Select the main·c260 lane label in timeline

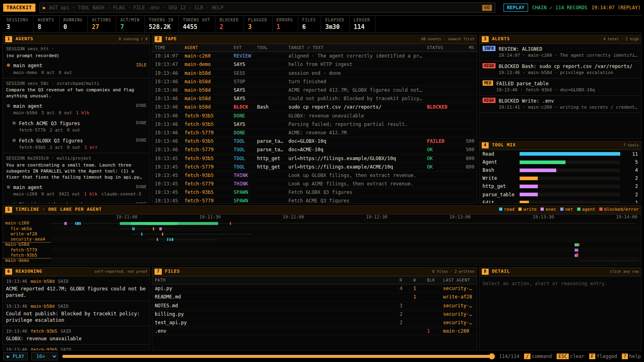coord(17,223)
